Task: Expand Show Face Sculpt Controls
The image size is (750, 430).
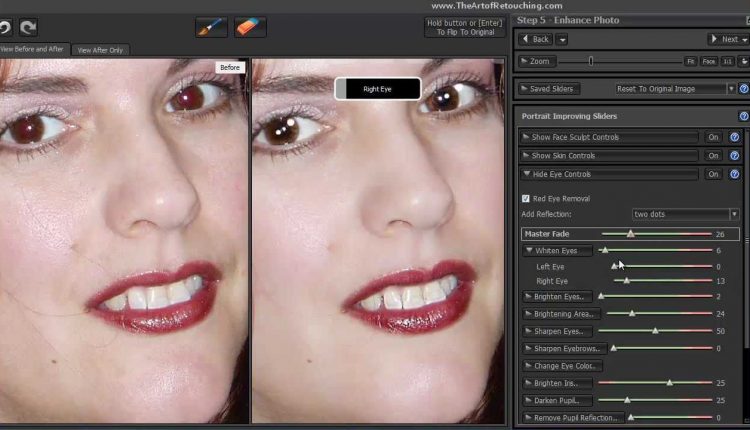Action: coord(608,137)
